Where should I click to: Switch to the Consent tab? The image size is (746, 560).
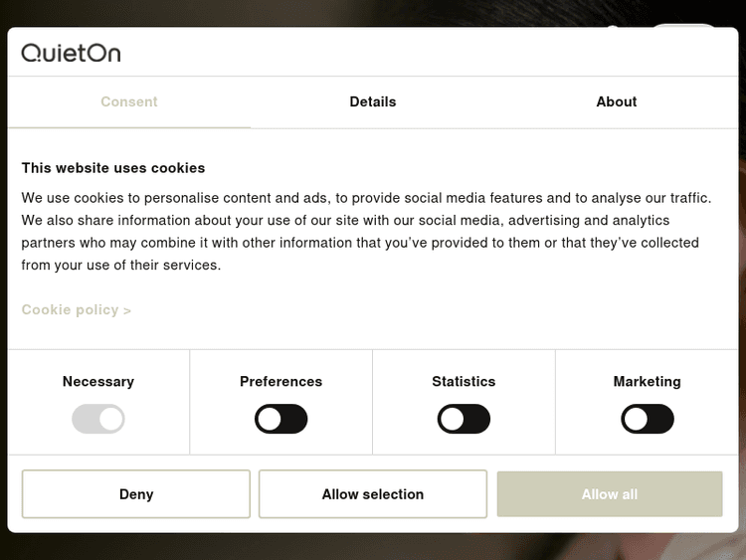129,101
